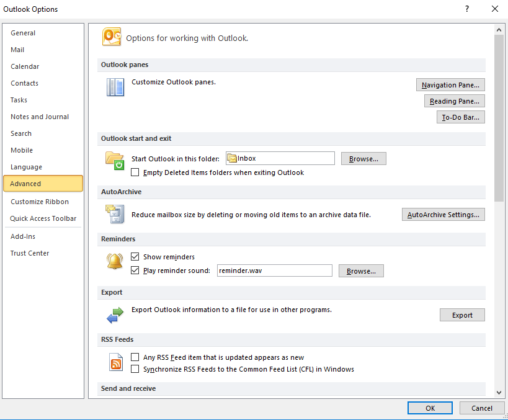Uncheck the Show reminders checkbox

[135, 257]
